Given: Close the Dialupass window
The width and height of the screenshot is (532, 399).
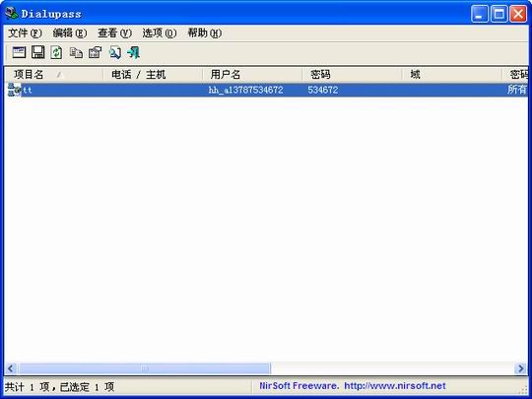Looking at the screenshot, I should [x=519, y=14].
